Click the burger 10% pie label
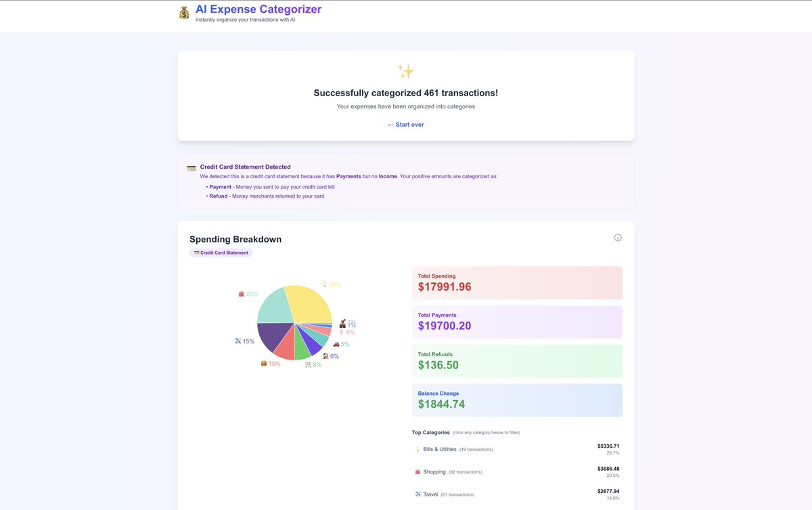This screenshot has width=812, height=510. point(270,364)
